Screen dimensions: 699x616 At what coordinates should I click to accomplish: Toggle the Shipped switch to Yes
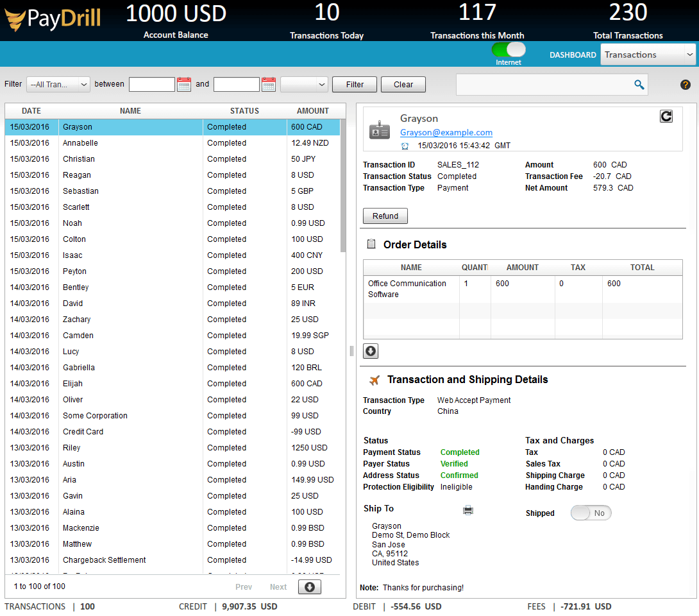tap(591, 513)
